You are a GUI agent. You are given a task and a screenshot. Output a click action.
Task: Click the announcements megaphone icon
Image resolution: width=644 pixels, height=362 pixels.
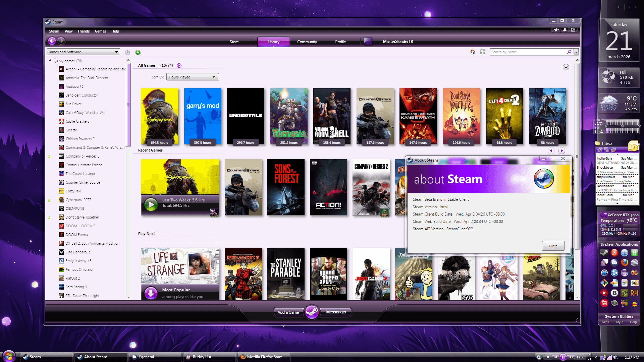(556, 30)
